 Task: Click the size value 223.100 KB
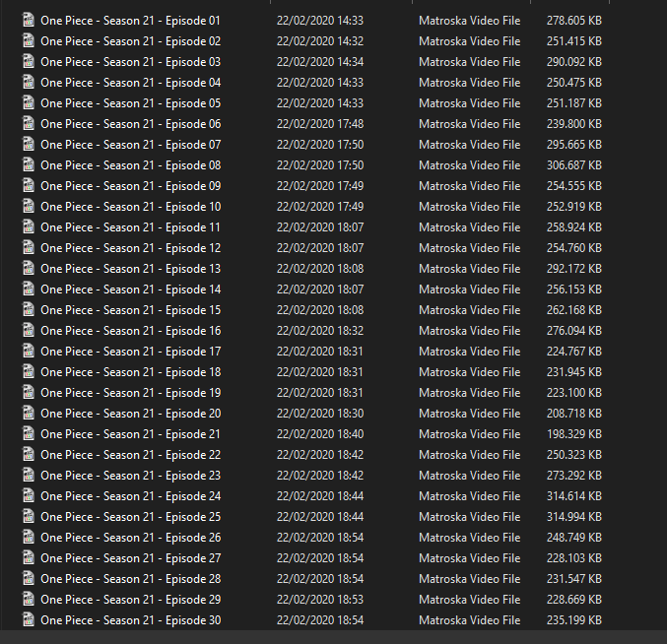pyautogui.click(x=573, y=393)
